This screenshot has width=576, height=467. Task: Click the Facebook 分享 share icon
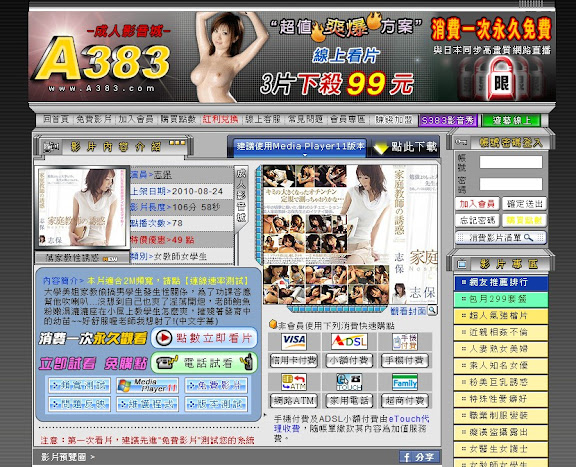pyautogui.click(x=419, y=457)
